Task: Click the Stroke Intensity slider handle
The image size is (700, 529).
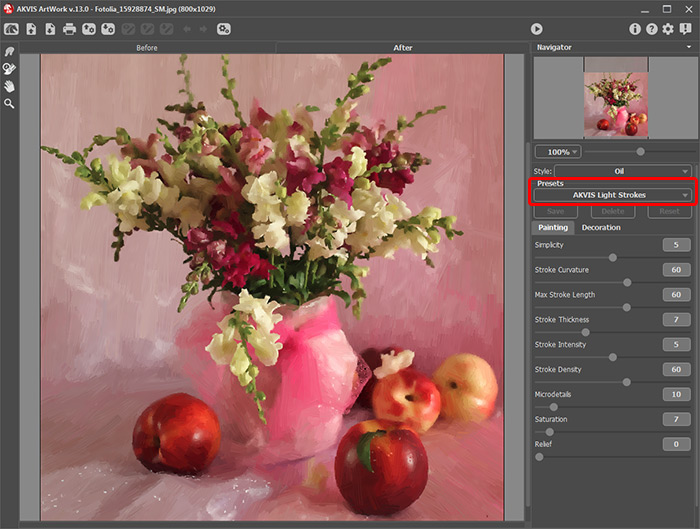Action: [x=613, y=357]
